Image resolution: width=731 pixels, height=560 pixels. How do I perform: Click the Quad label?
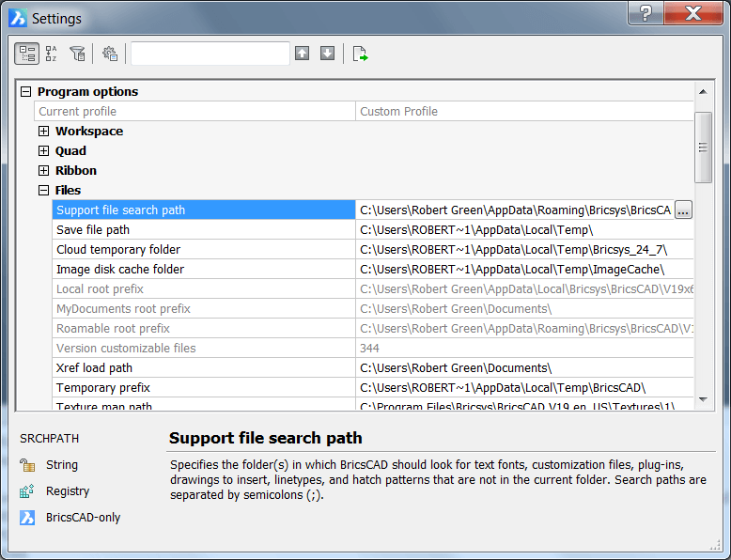(70, 150)
